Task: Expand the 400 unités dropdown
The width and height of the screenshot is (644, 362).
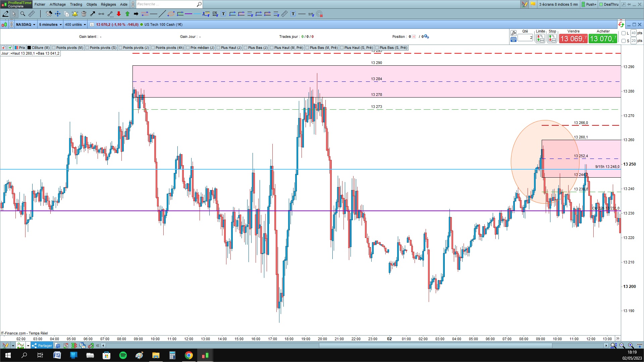Action: tap(75, 24)
